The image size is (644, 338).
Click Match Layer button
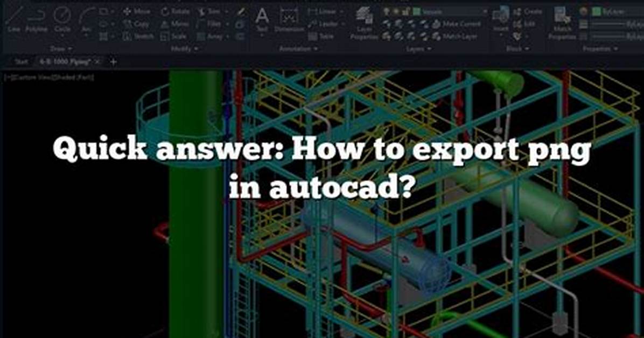click(x=455, y=37)
